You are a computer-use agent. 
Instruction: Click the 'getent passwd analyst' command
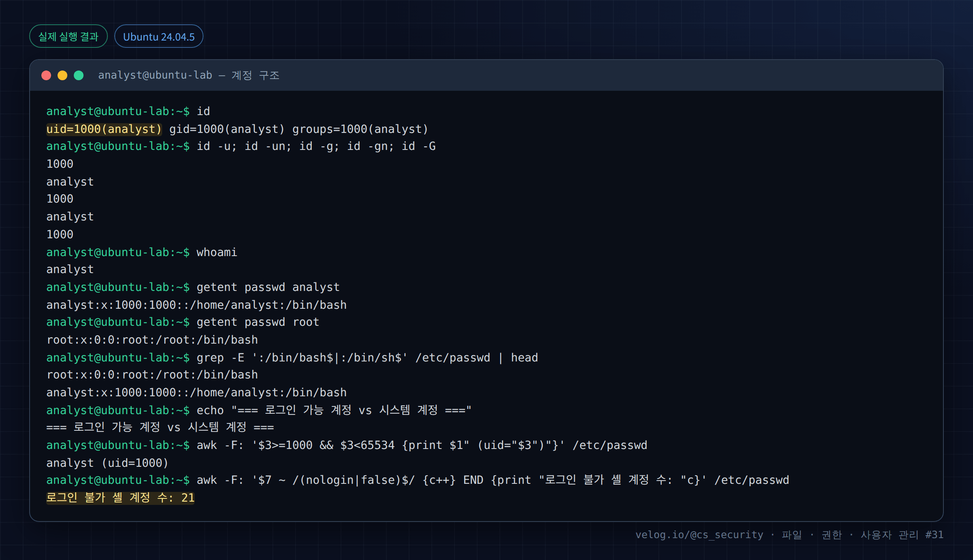tap(268, 287)
